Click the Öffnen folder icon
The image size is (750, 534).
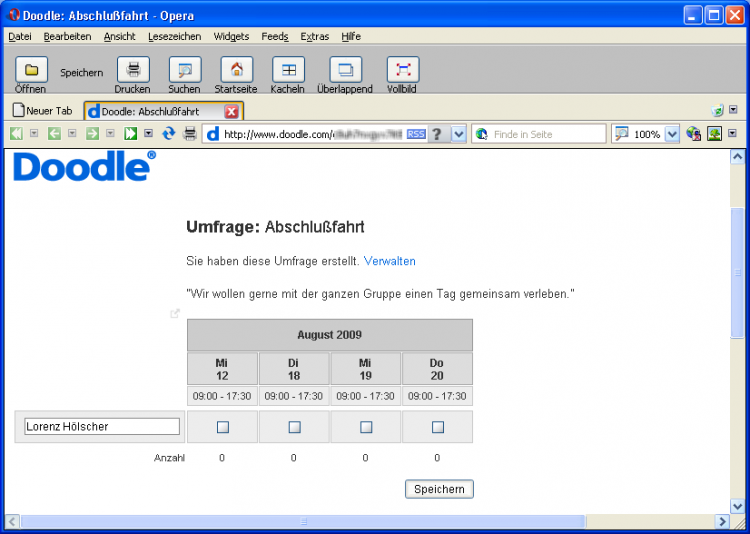[31, 70]
